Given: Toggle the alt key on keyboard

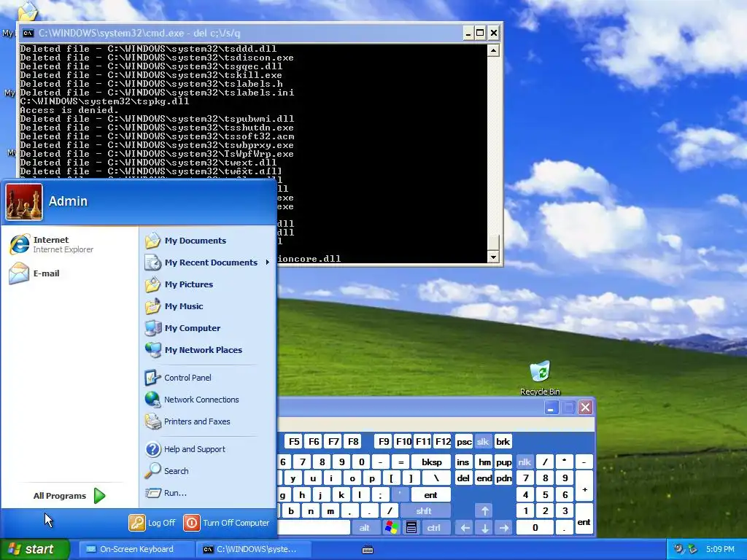Looking at the screenshot, I should (365, 528).
